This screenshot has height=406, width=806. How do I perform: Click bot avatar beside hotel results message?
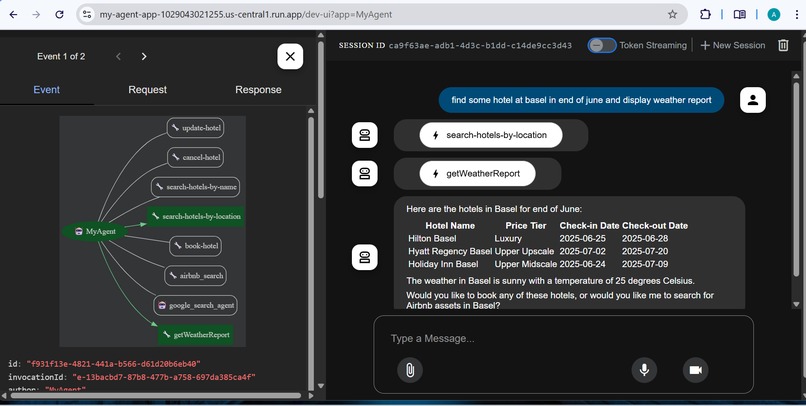click(364, 257)
